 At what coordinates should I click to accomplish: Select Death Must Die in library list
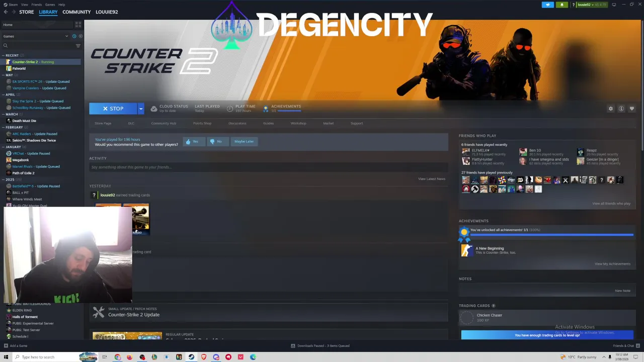24,121
